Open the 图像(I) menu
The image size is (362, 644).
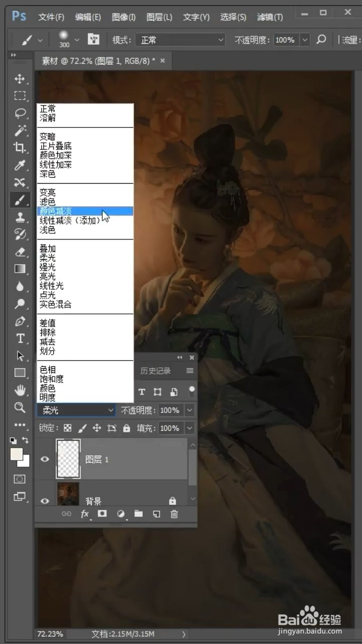point(124,17)
